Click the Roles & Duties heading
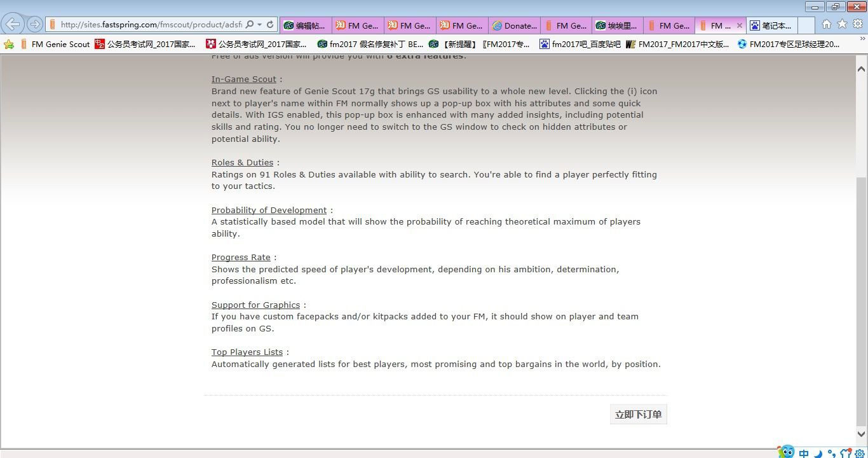This screenshot has width=868, height=458. coord(242,163)
